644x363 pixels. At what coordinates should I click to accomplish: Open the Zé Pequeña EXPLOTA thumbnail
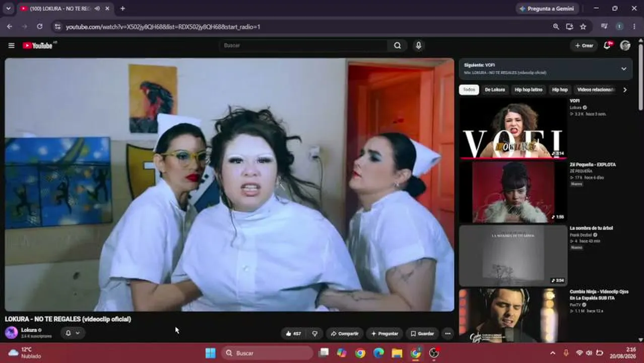[x=513, y=192]
